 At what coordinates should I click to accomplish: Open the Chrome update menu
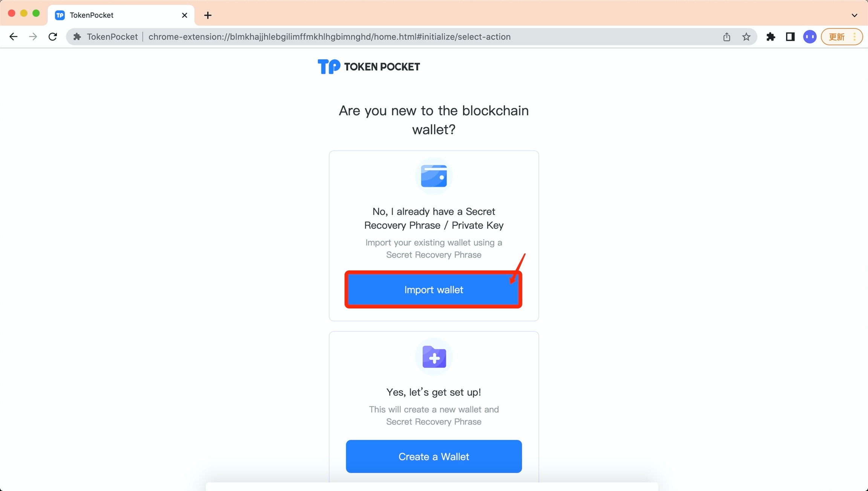(x=841, y=37)
